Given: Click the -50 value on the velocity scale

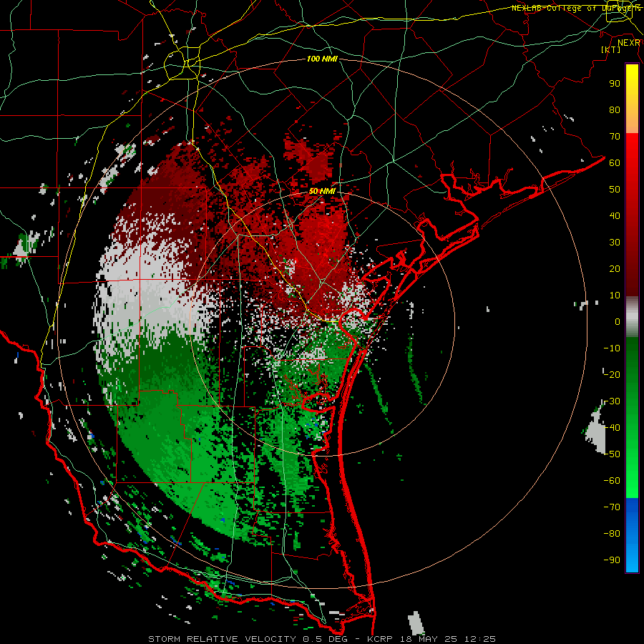Looking at the screenshot, I should pos(612,454).
